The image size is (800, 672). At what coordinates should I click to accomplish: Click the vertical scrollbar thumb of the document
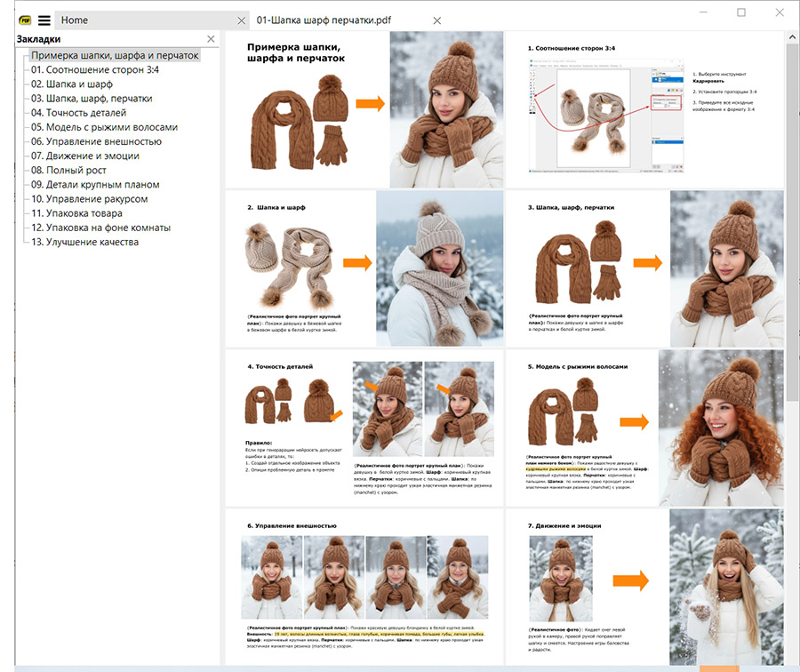[x=792, y=222]
